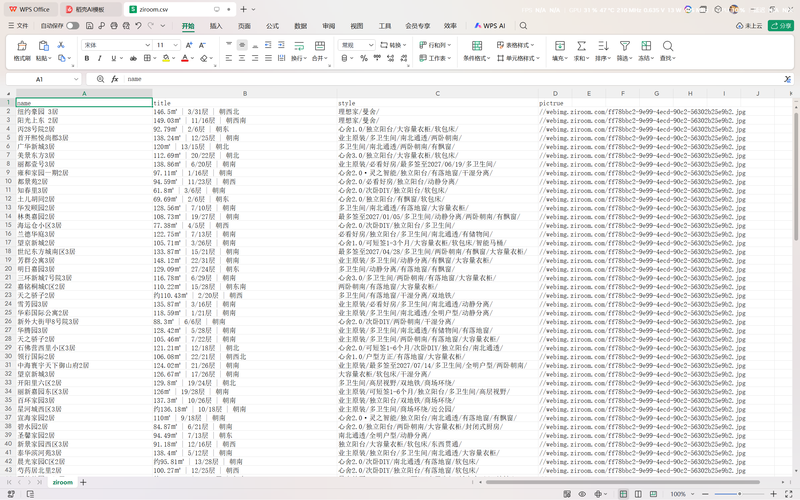Toggle Underline formatting
The image size is (800, 500).
tap(113, 58)
